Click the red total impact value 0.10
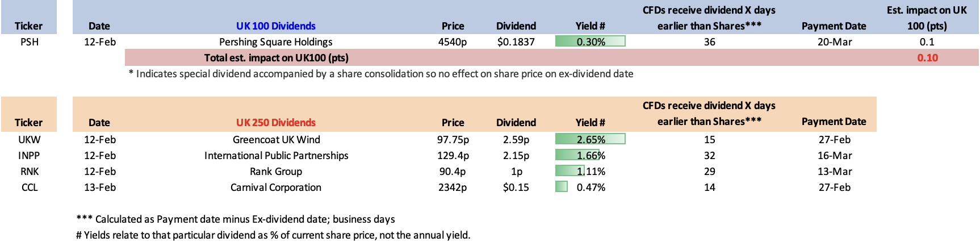Screen dimensions: 980x250 click(x=927, y=58)
